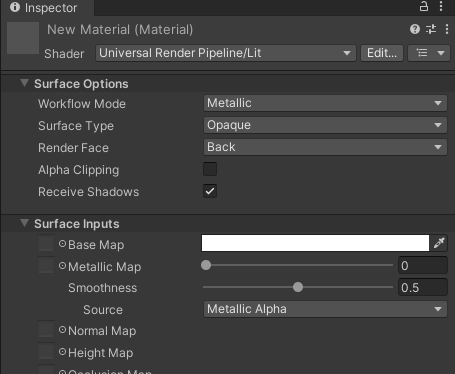Click the material preview thumbnail
This screenshot has width=455, height=374.
(23, 38)
